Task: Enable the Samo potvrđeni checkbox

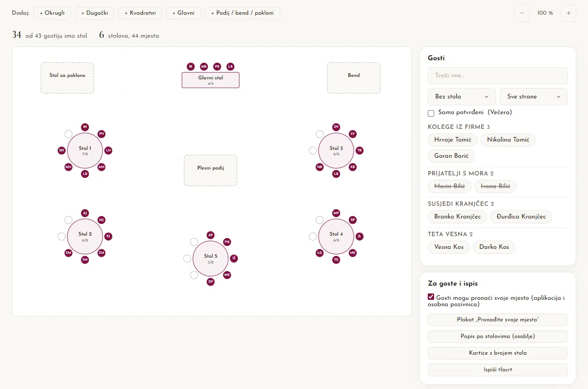Action: (x=431, y=113)
